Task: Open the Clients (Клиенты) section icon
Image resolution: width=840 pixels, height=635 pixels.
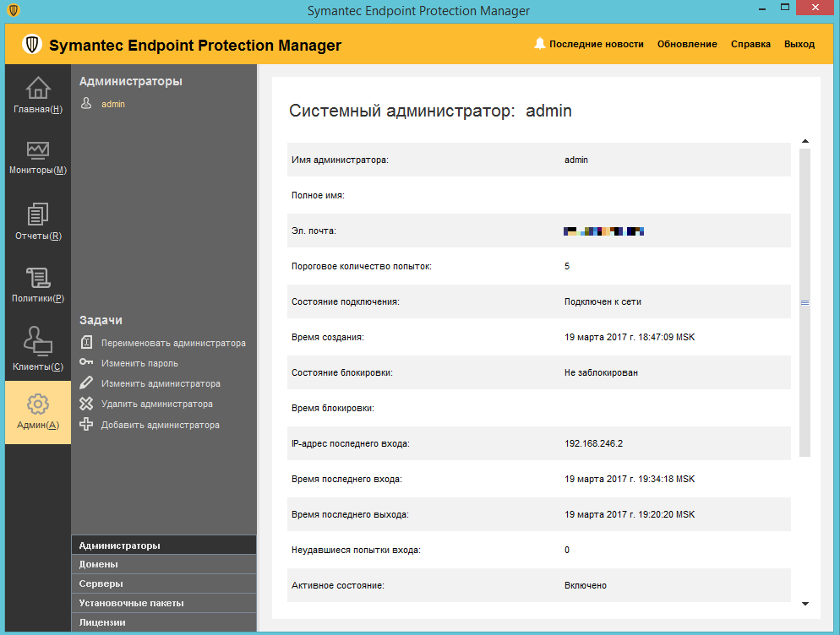Action: pos(38,342)
